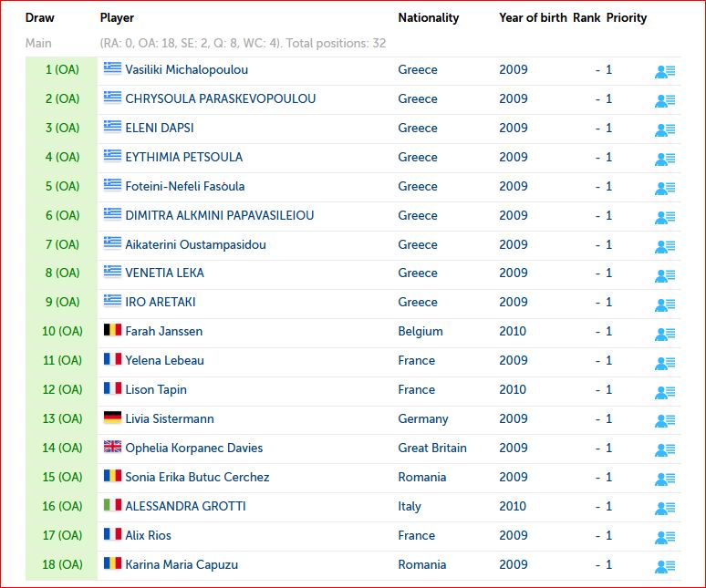Sort by Year of birth column header
Viewport: 706px width, 588px height.
(x=532, y=17)
